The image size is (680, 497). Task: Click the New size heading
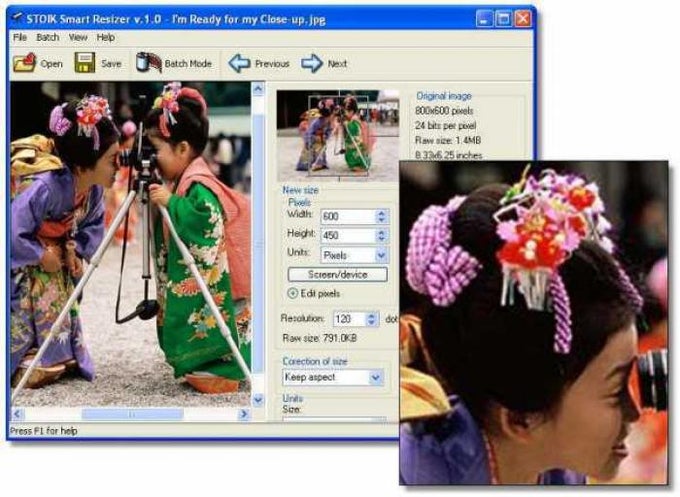tap(300, 190)
